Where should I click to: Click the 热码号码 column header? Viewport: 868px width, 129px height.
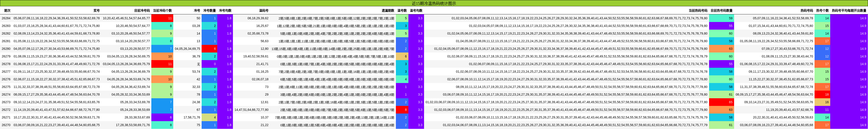[807, 11]
